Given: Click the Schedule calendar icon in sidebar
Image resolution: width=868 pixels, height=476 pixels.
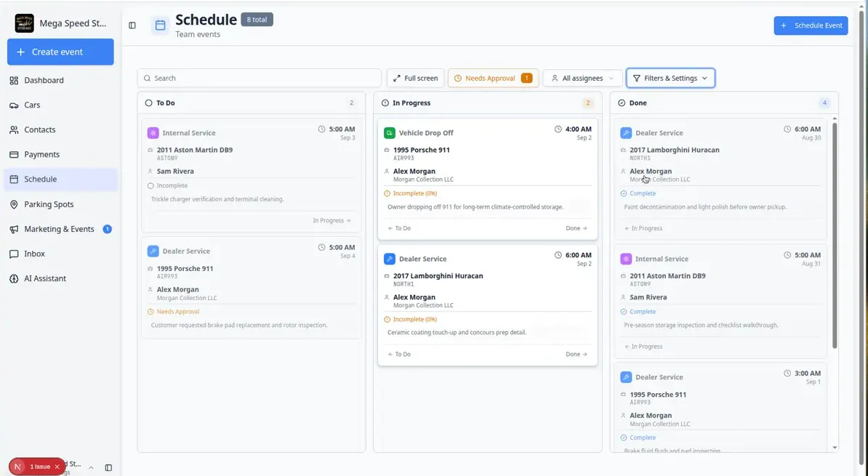Looking at the screenshot, I should [x=14, y=179].
